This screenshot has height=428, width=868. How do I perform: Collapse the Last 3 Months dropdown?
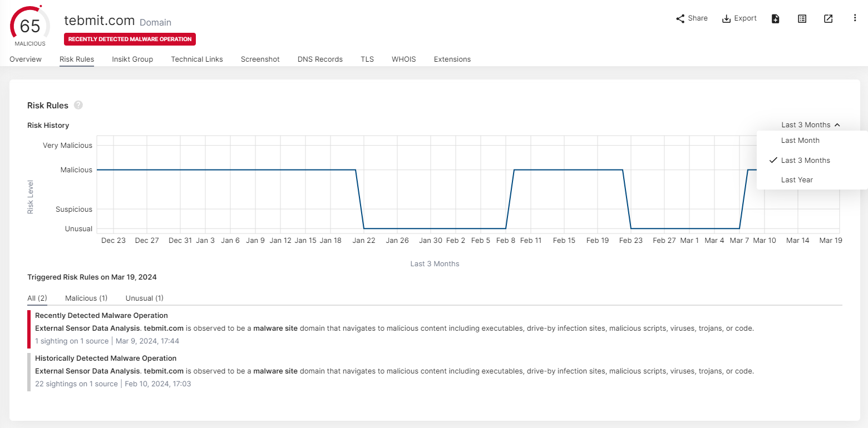[x=810, y=125]
